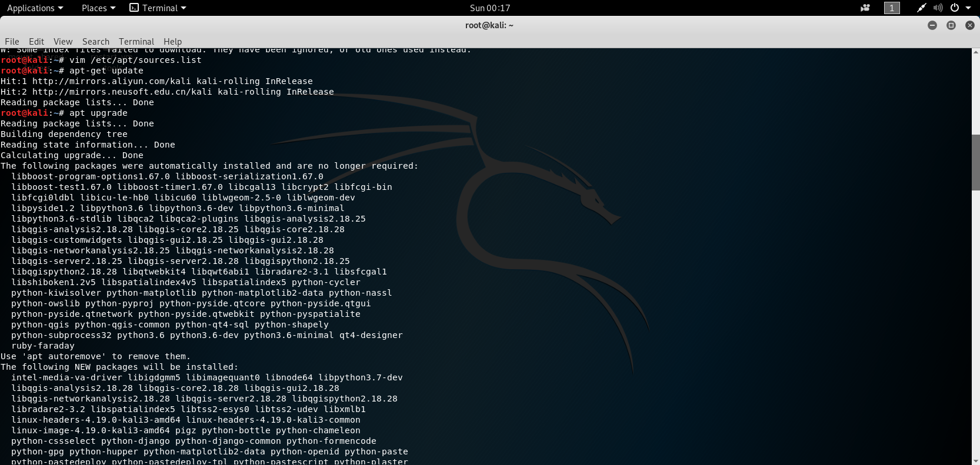Expand the system menu arrow
Image resolution: width=980 pixels, height=465 pixels.
(968, 8)
